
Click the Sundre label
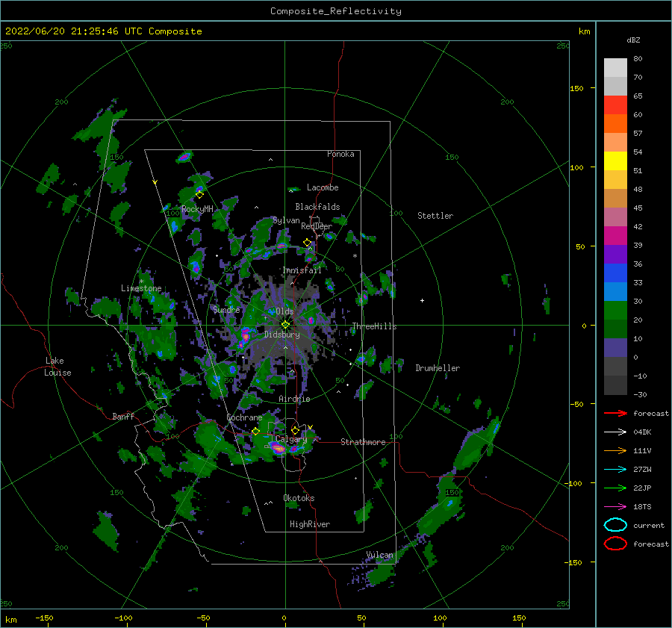(227, 309)
